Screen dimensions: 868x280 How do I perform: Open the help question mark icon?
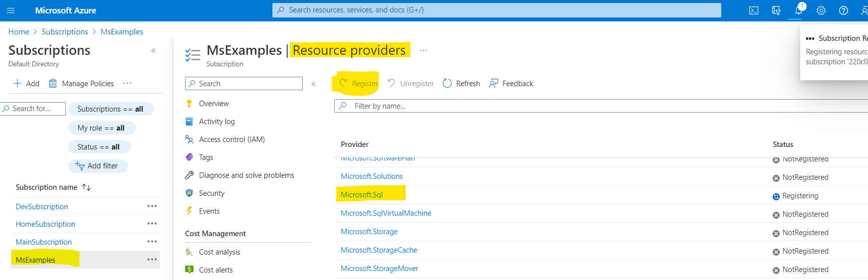(x=844, y=10)
